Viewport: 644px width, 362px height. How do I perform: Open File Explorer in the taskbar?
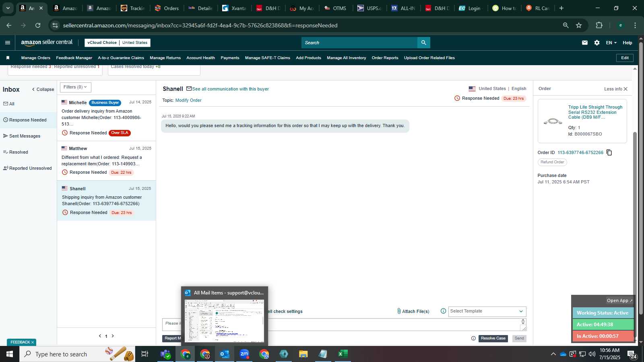pyautogui.click(x=303, y=354)
